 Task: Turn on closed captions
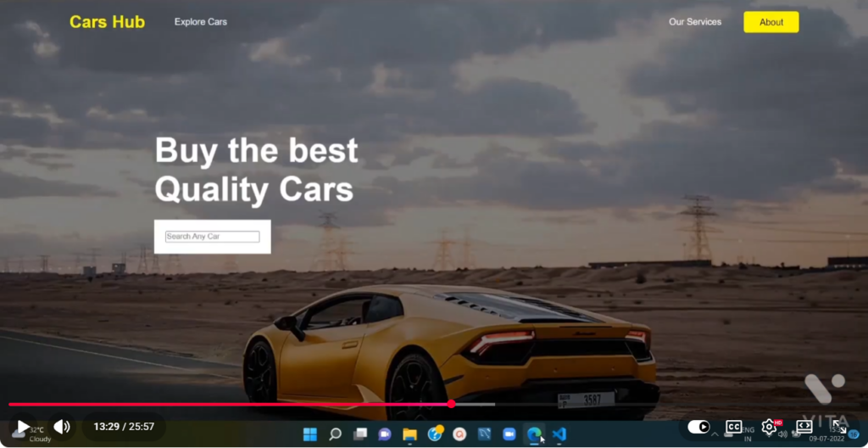coord(734,427)
